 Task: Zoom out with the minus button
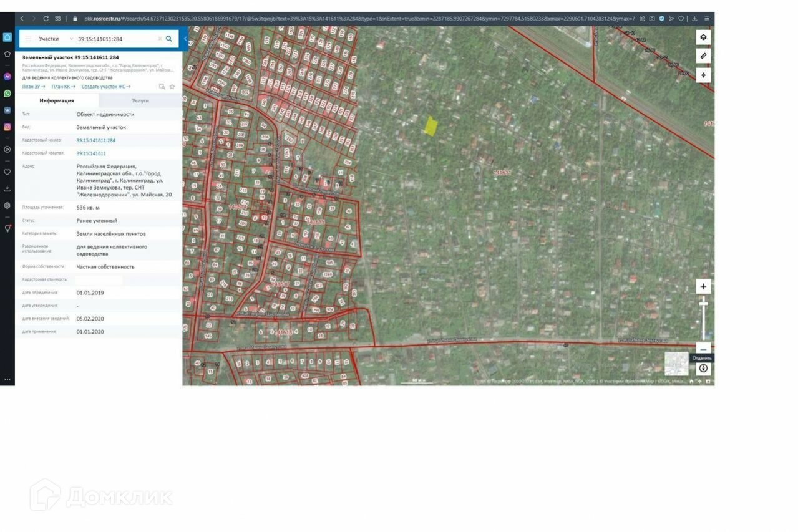703,349
